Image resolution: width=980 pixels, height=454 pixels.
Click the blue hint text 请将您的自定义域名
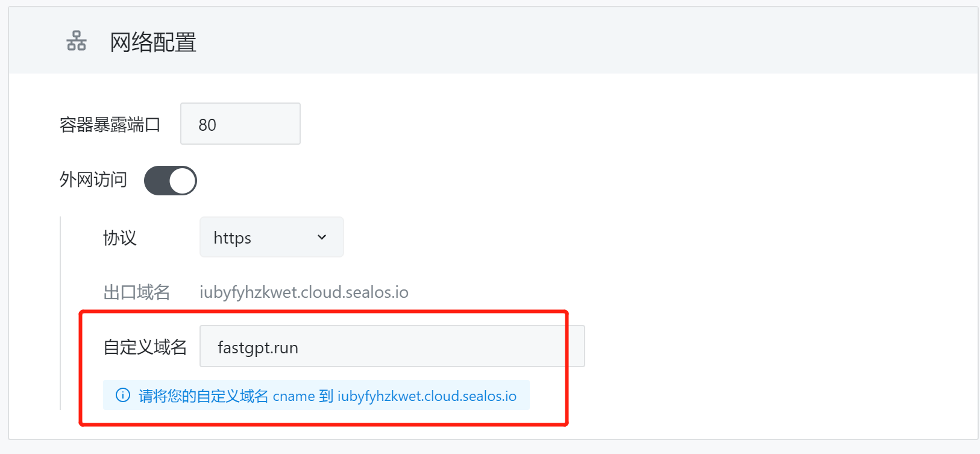(203, 396)
